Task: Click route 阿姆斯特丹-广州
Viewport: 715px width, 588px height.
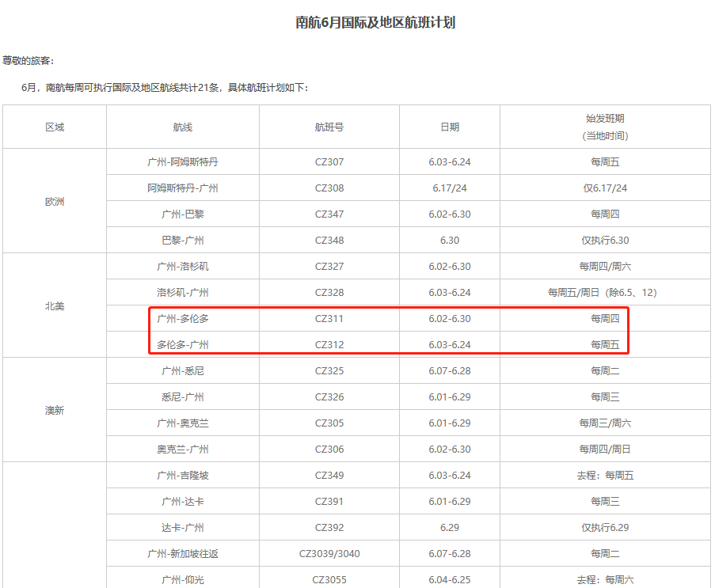Action: click(183, 188)
